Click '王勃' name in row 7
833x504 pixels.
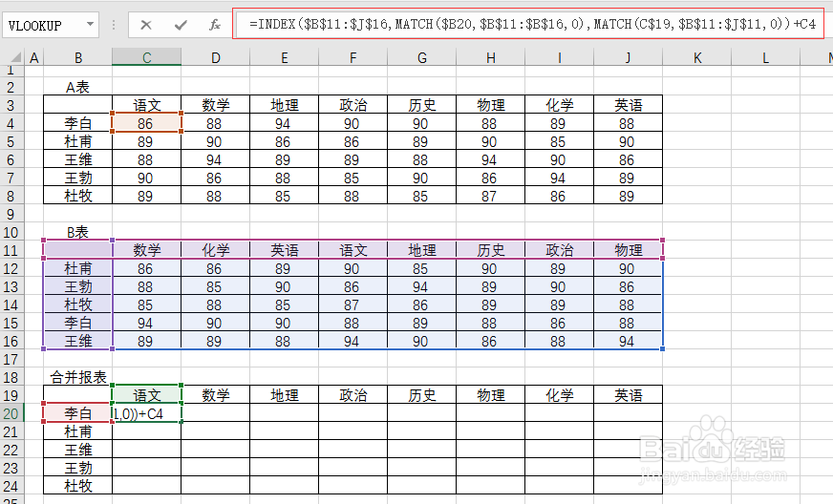tap(78, 178)
